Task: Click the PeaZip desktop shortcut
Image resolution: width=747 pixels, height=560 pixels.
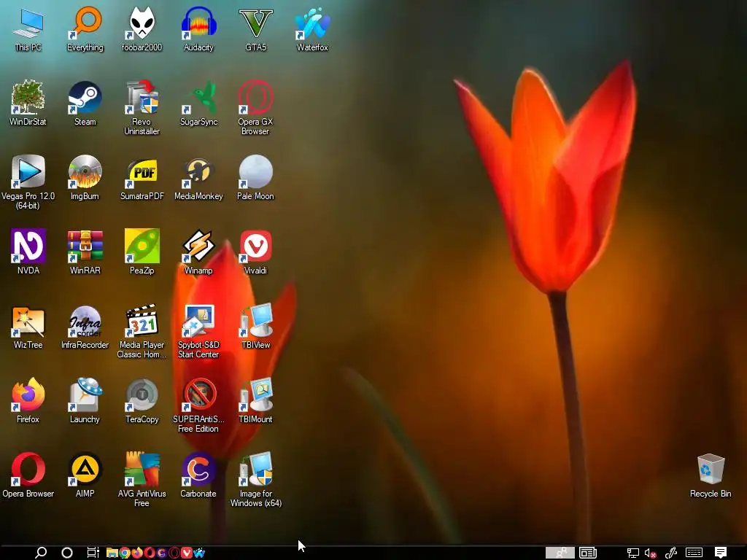Action: click(142, 252)
